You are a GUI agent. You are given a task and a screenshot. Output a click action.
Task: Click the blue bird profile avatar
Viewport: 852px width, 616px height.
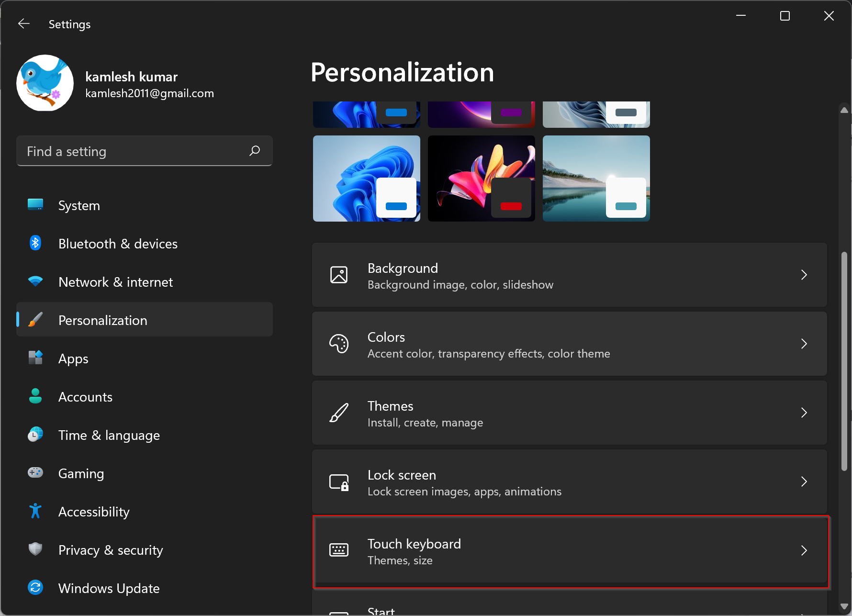[x=45, y=83]
